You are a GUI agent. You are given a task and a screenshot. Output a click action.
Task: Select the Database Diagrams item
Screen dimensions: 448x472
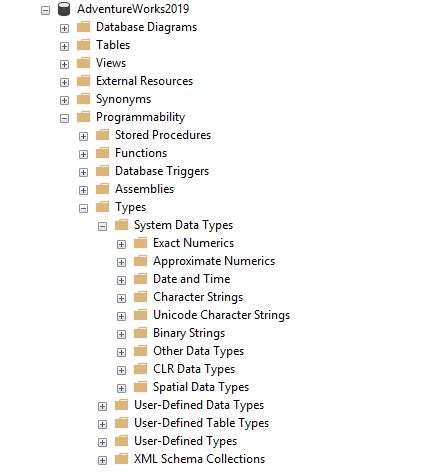tap(146, 27)
